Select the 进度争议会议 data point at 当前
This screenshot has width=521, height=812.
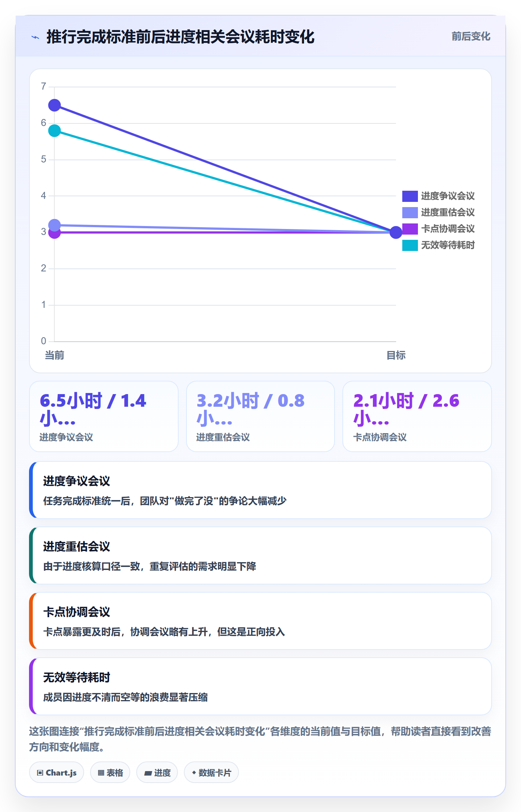(x=55, y=105)
